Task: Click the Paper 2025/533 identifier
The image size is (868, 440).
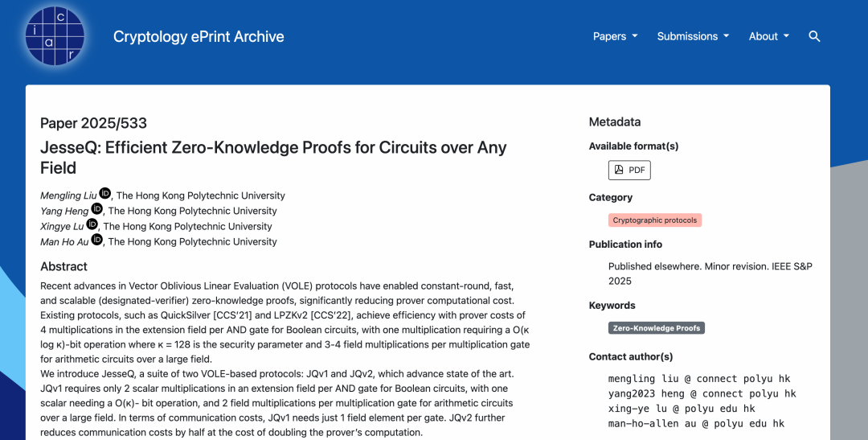Action: (x=93, y=123)
